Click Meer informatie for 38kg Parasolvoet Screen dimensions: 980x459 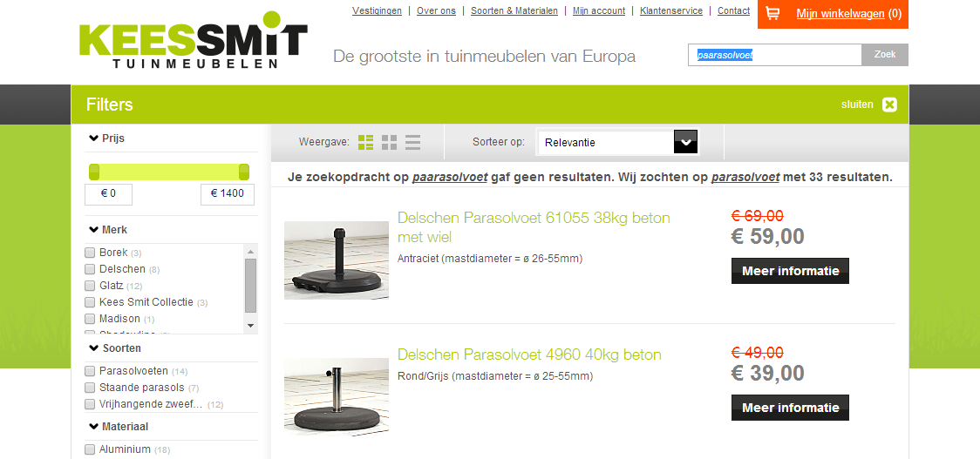(790, 271)
